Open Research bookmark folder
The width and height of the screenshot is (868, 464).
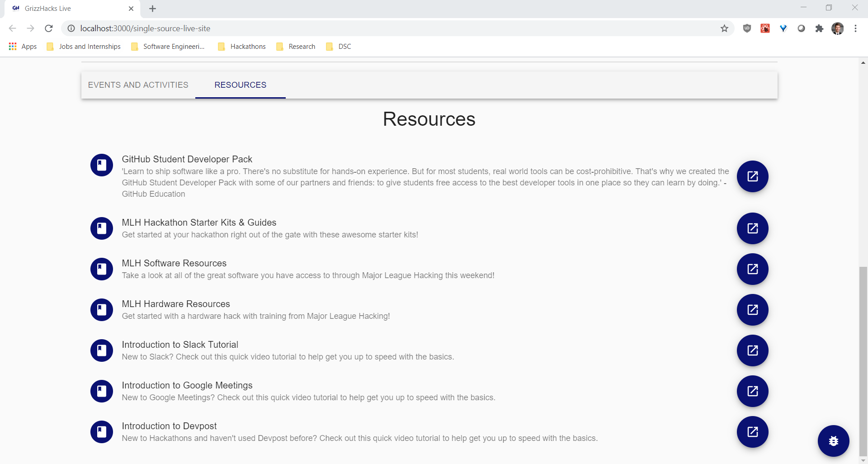(296, 47)
